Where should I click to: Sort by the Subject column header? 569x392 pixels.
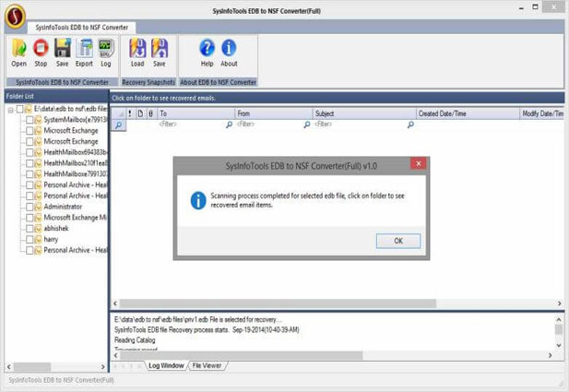(x=364, y=113)
